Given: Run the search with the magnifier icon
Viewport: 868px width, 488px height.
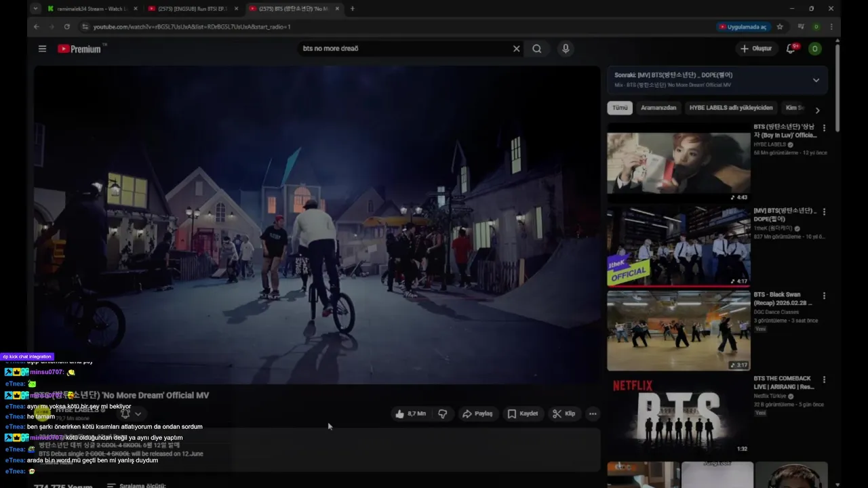Looking at the screenshot, I should point(537,49).
